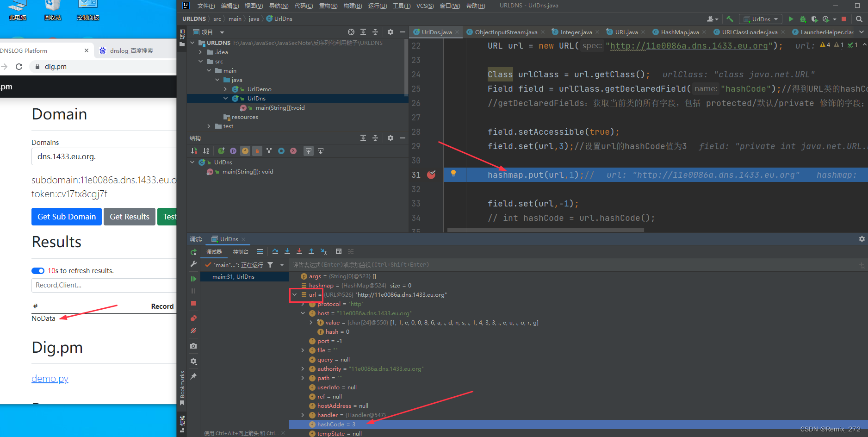Collapse all in project panel
Image resolution: width=868 pixels, height=437 pixels.
click(x=375, y=32)
